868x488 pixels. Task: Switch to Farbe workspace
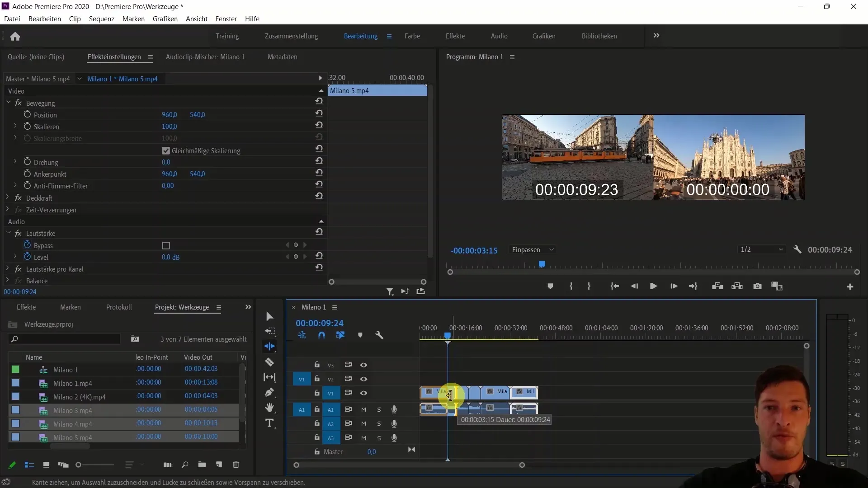pyautogui.click(x=412, y=36)
